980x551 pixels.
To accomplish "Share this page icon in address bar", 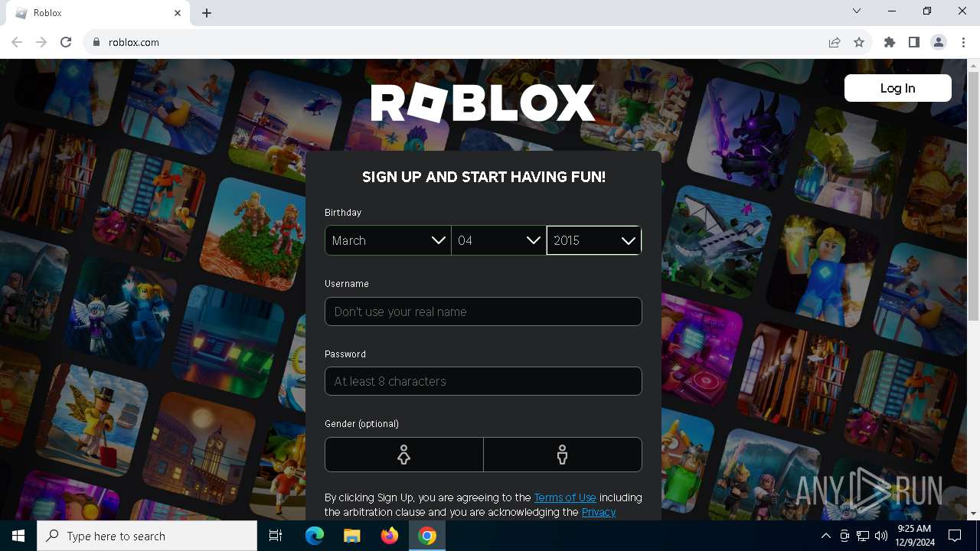I will click(835, 42).
